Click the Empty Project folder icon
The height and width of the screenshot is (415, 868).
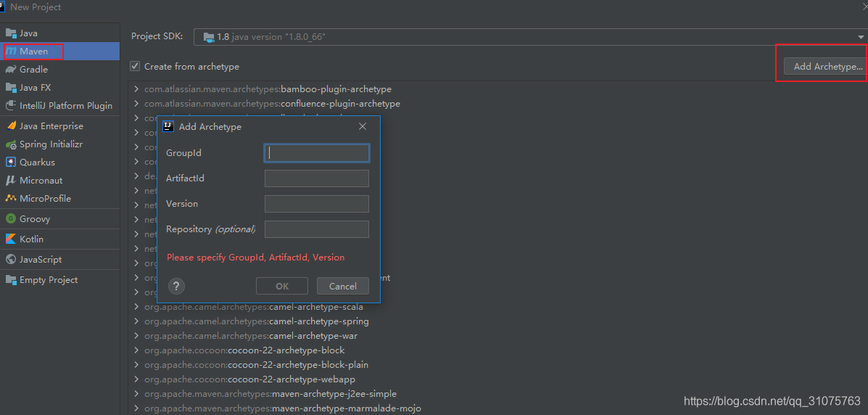point(11,280)
